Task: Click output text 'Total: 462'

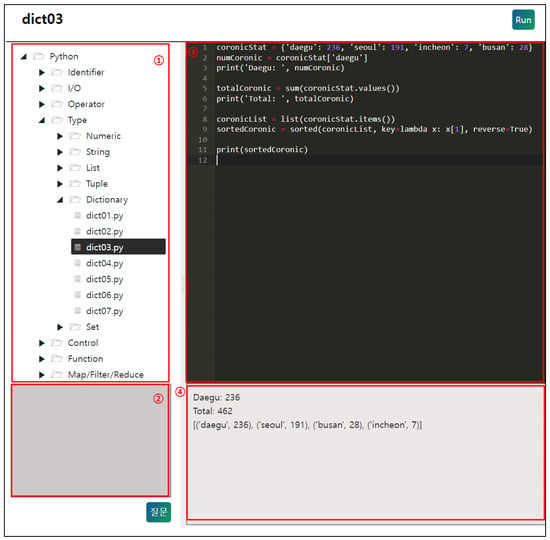Action: click(213, 411)
